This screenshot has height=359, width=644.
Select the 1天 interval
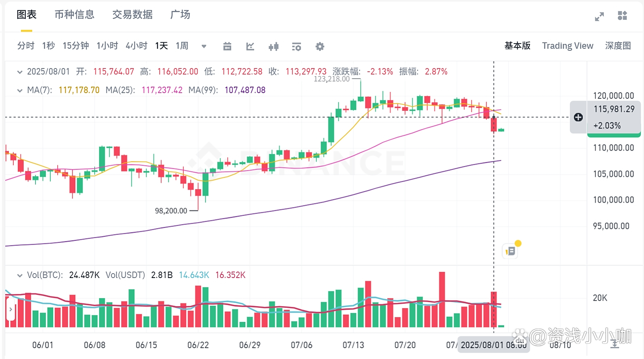pyautogui.click(x=162, y=46)
